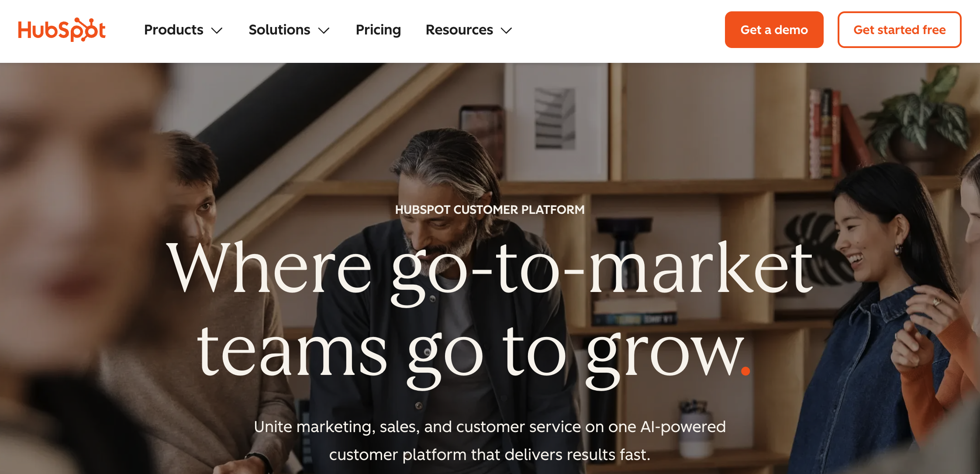This screenshot has width=980, height=474.
Task: Click the Get started free button
Action: (x=899, y=30)
